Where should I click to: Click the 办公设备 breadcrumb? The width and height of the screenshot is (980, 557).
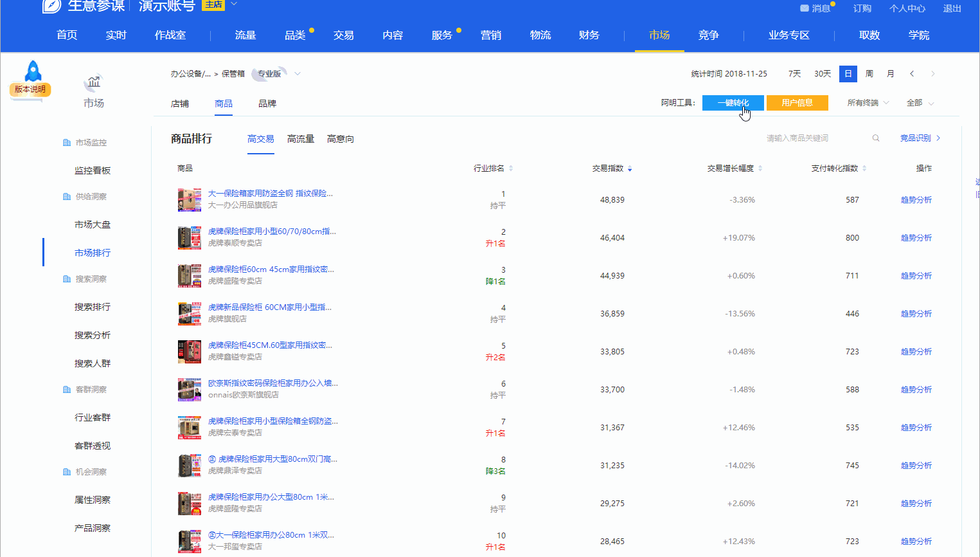[x=190, y=74]
